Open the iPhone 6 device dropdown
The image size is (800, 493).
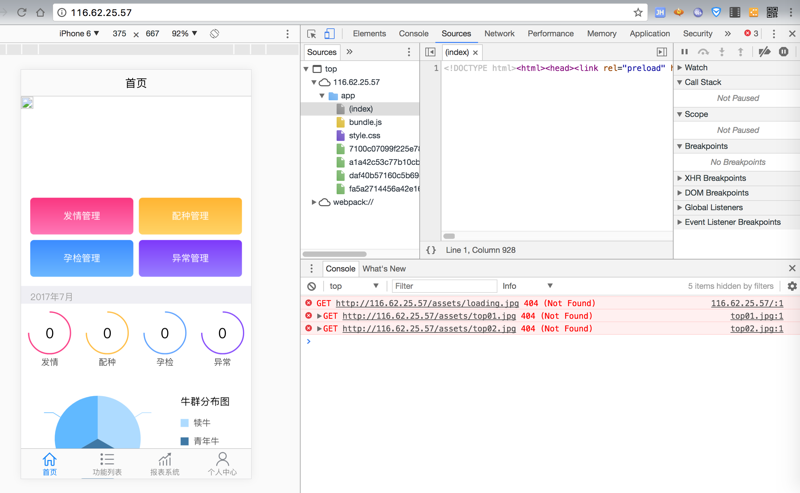pos(79,34)
